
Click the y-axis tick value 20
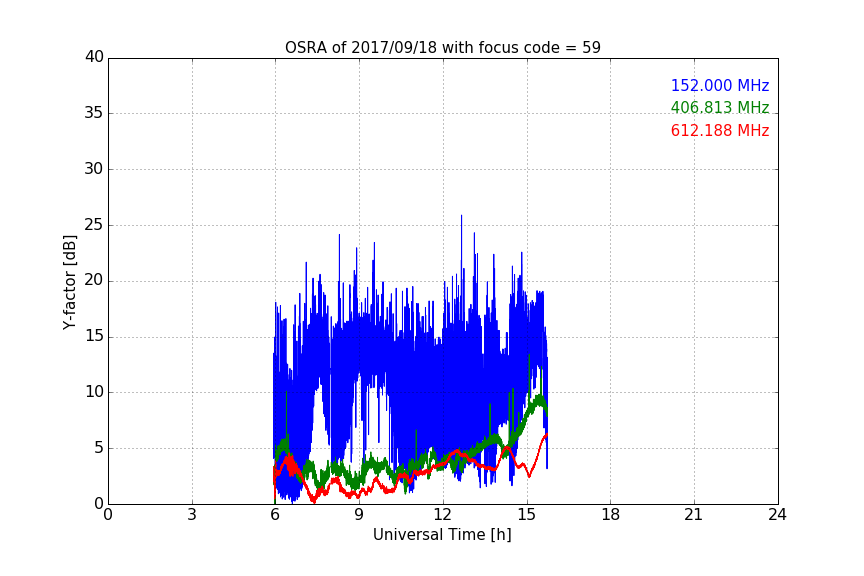click(94, 280)
